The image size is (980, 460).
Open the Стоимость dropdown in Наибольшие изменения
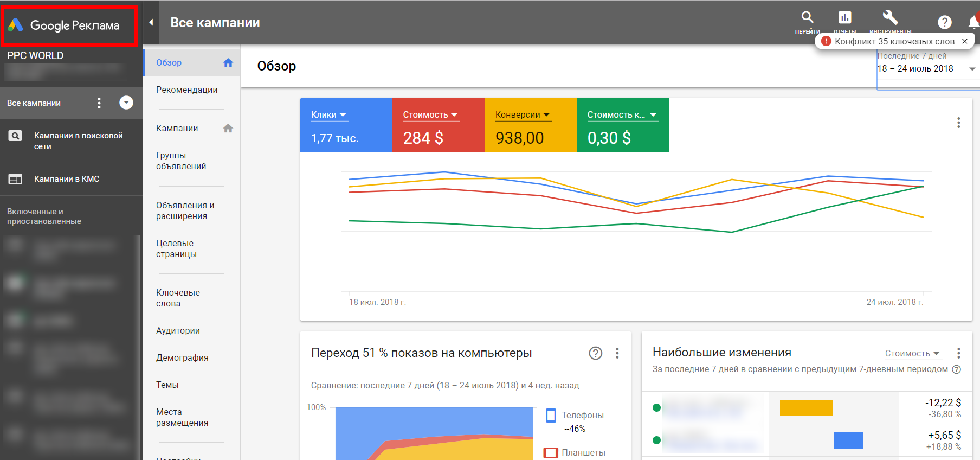pyautogui.click(x=912, y=354)
